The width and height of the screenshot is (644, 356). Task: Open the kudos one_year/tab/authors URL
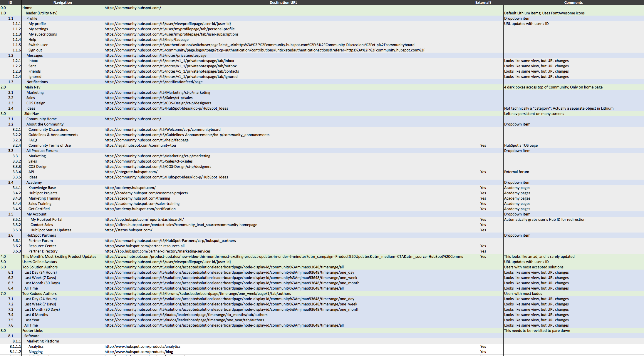click(x=184, y=320)
